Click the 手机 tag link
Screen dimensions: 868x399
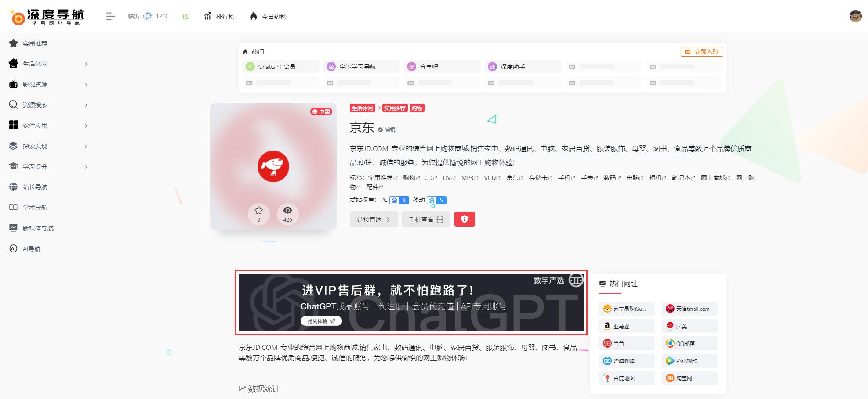567,178
